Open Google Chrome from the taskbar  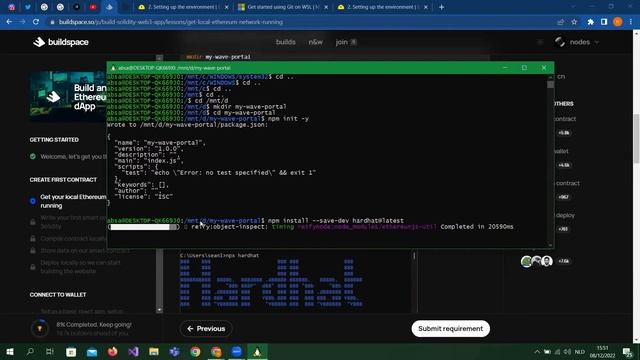tap(196, 352)
